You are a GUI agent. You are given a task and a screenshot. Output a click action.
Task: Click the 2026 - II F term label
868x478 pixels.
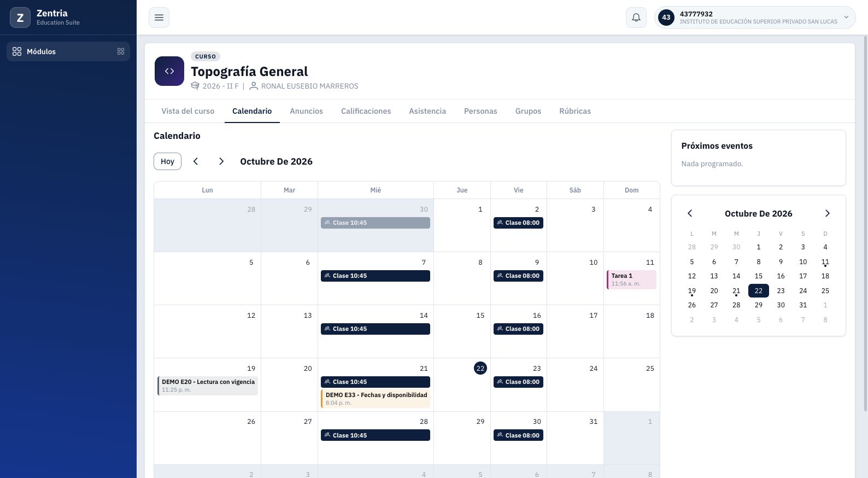[220, 86]
